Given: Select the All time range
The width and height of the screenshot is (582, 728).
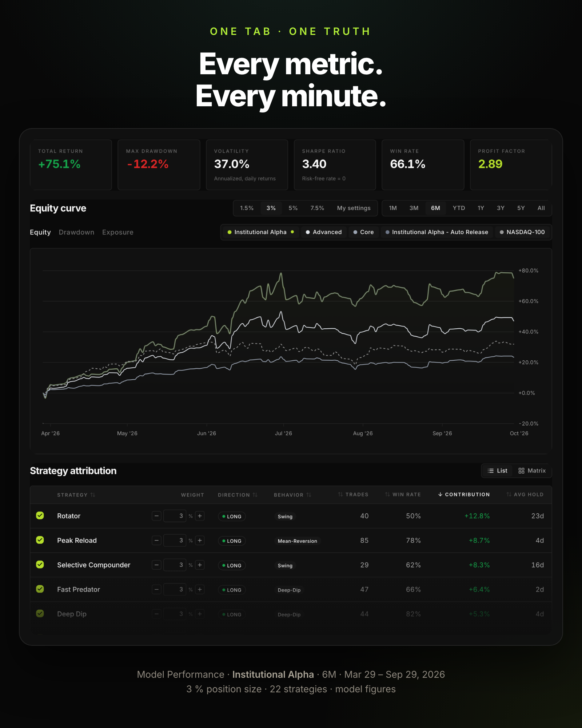Looking at the screenshot, I should [x=541, y=208].
